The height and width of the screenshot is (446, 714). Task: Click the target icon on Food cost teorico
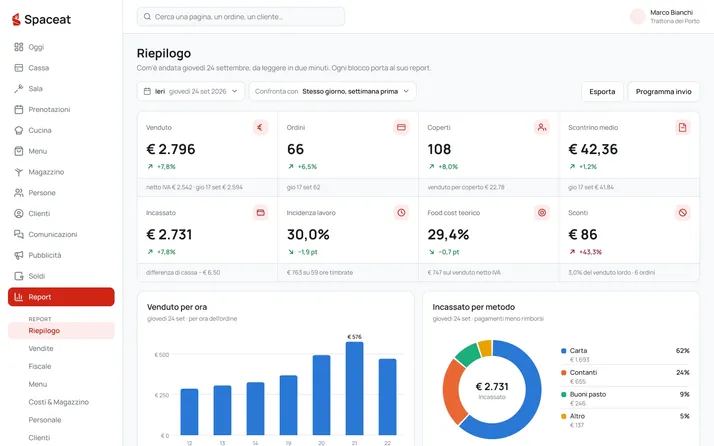pyautogui.click(x=542, y=213)
